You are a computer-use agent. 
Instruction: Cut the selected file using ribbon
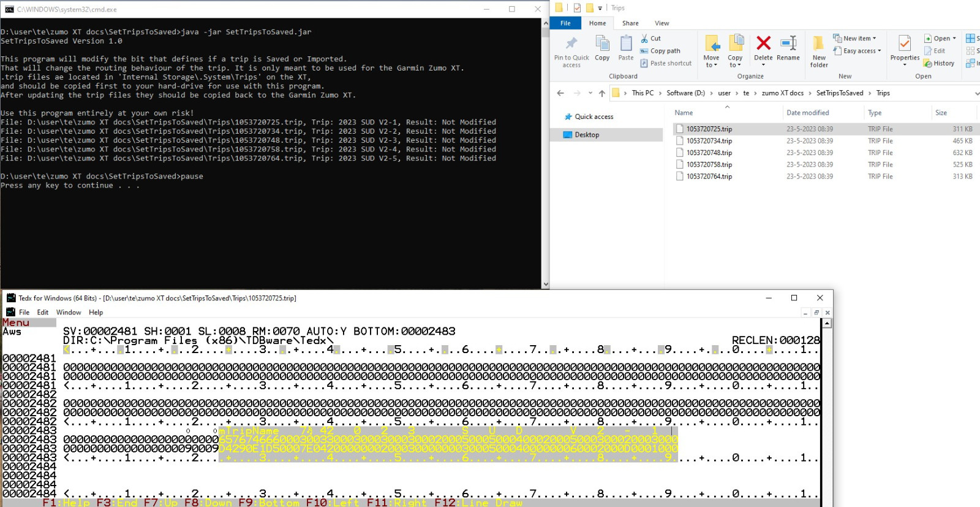point(650,39)
